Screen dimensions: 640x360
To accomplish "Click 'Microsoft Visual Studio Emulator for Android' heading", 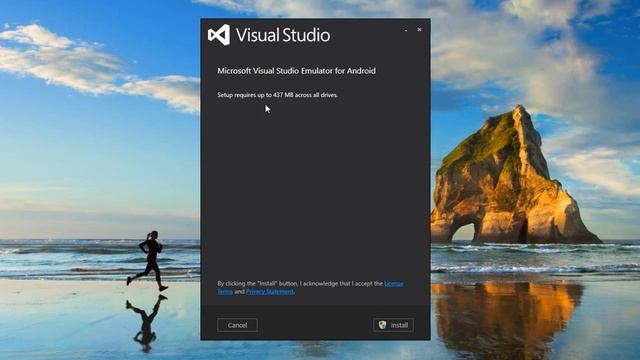I will point(296,71).
